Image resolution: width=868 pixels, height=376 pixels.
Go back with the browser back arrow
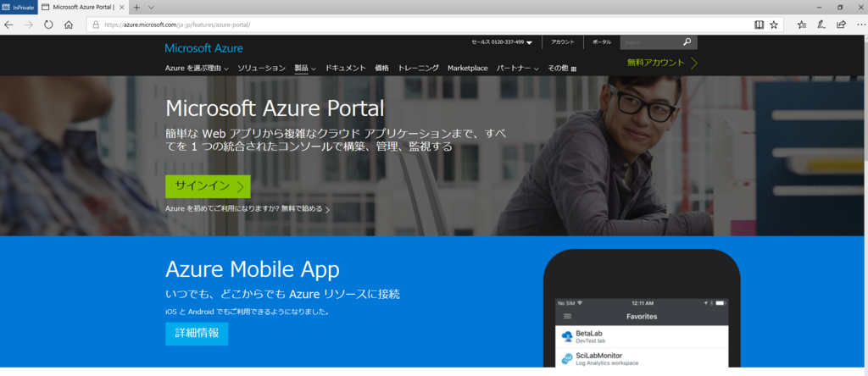[8, 25]
